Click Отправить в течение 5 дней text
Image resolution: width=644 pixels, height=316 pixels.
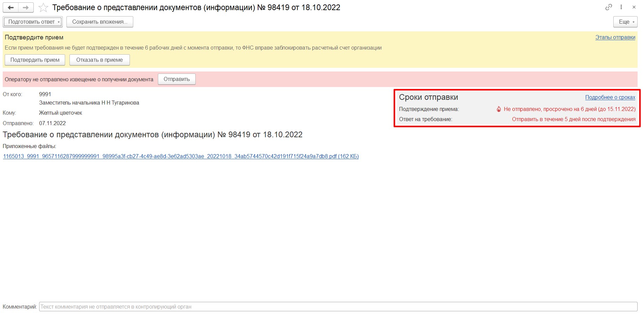pyautogui.click(x=573, y=119)
